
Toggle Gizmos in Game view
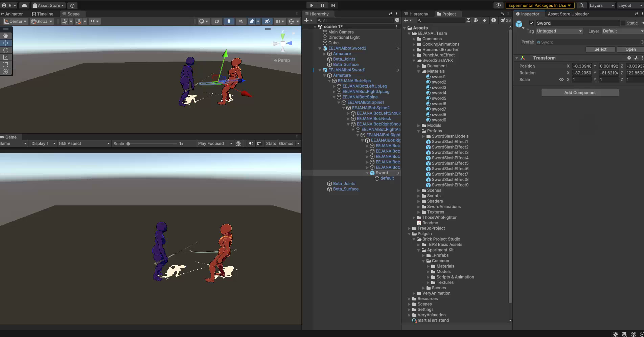point(286,143)
